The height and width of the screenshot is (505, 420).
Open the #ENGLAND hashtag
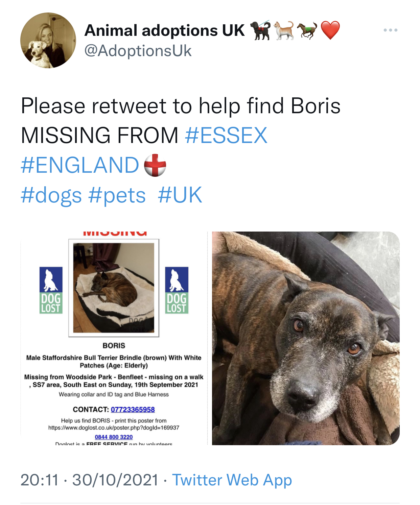[80, 165]
